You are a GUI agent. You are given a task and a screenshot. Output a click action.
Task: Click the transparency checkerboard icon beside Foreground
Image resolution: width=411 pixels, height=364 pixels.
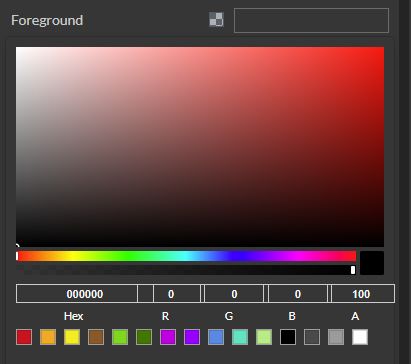click(216, 20)
